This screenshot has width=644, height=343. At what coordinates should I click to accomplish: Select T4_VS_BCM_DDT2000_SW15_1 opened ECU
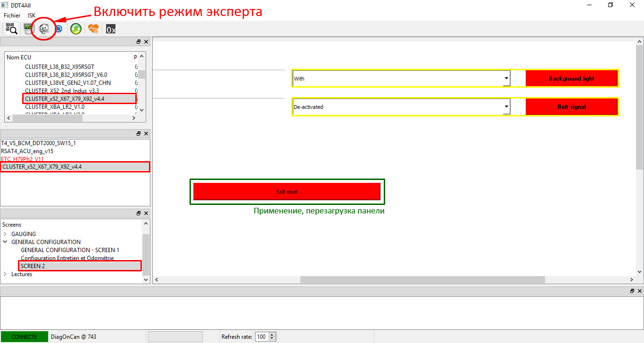click(x=38, y=143)
